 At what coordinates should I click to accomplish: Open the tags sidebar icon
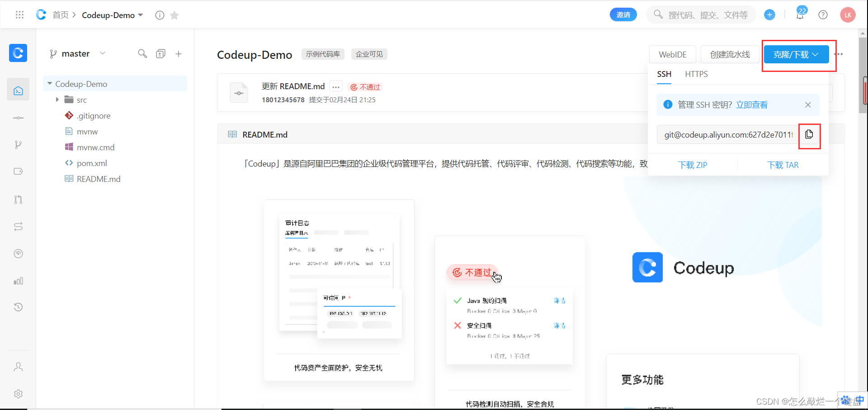(18, 172)
